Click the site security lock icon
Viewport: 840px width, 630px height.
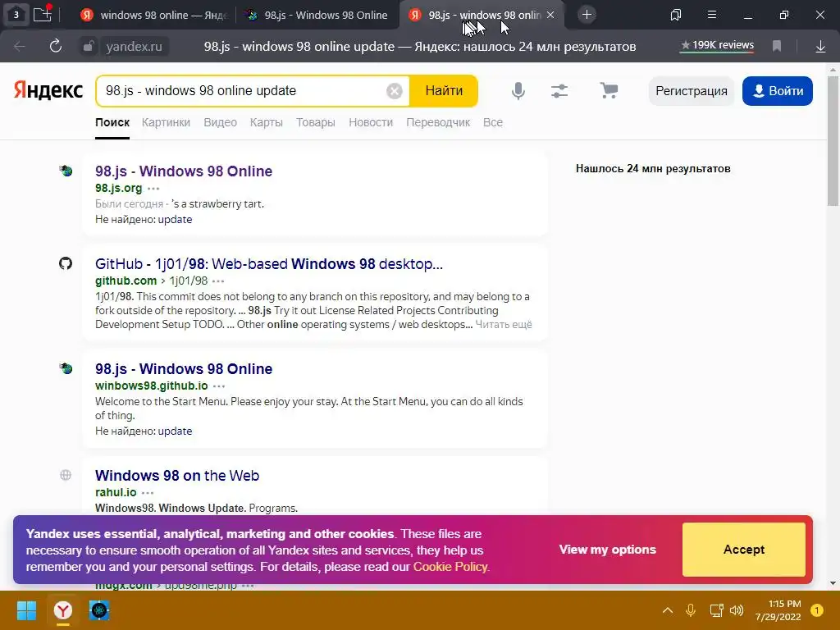88,47
